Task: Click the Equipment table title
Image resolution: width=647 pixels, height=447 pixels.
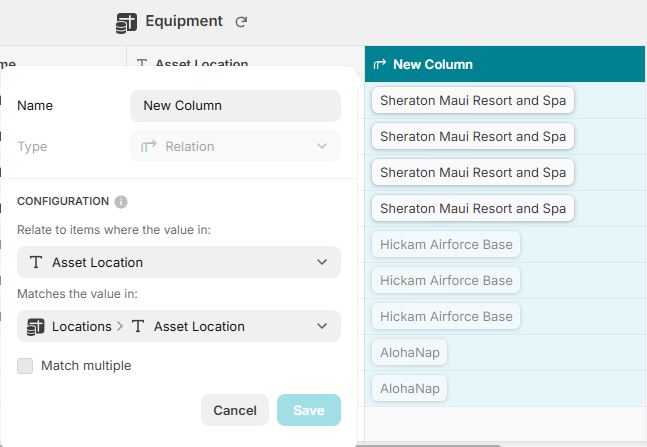Action: tap(184, 21)
